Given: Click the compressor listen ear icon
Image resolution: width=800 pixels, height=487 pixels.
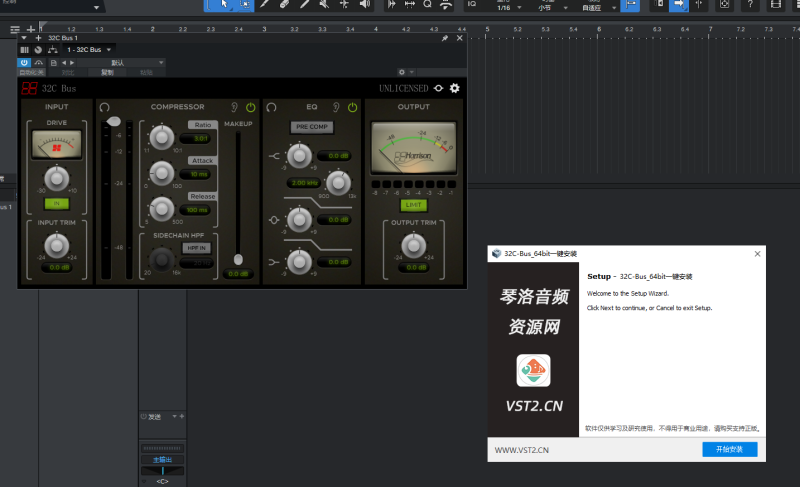Looking at the screenshot, I should tap(235, 107).
